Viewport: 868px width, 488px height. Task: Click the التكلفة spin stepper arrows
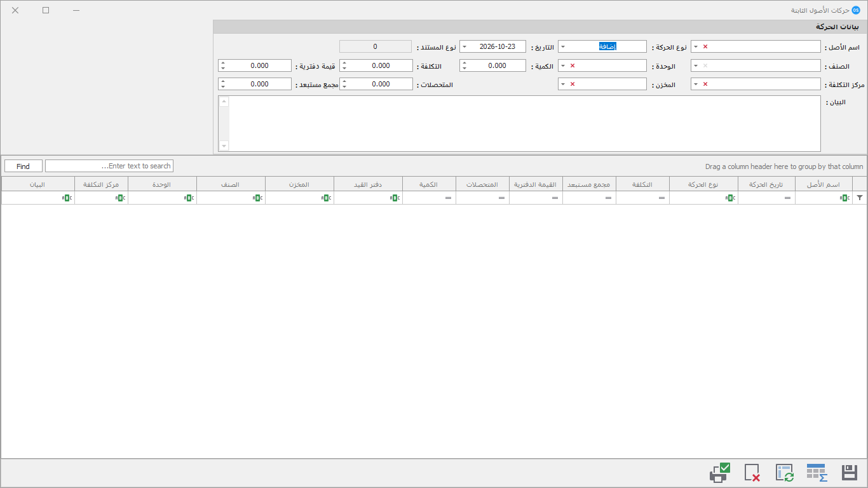(344, 65)
